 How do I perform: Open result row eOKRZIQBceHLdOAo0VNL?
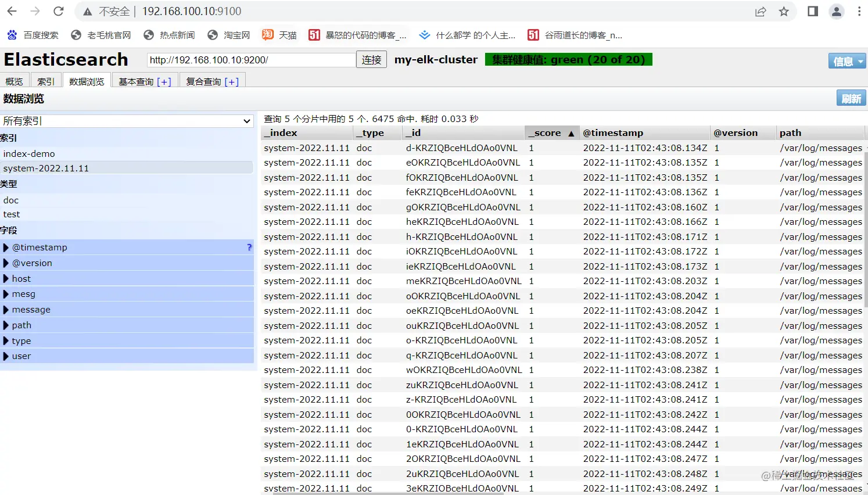tap(562, 163)
